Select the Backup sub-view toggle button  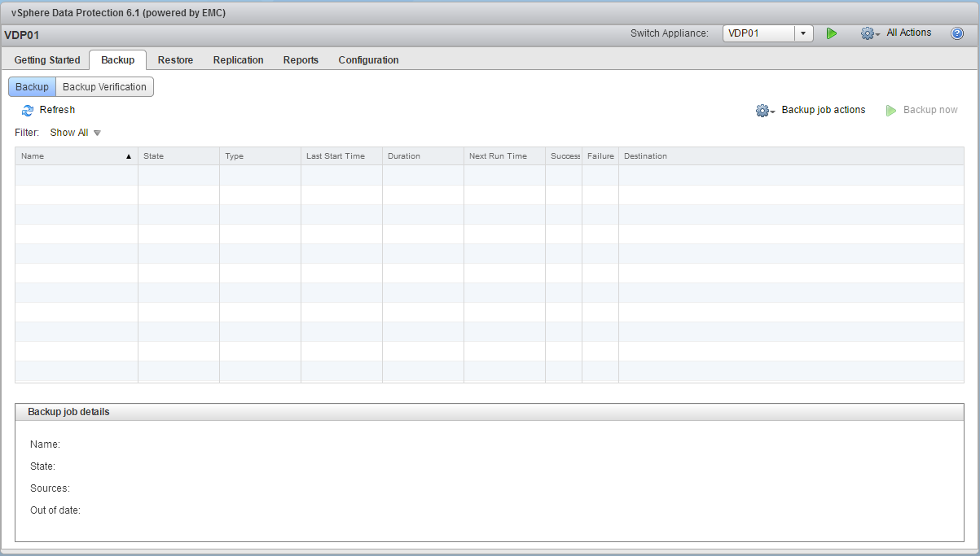point(32,87)
